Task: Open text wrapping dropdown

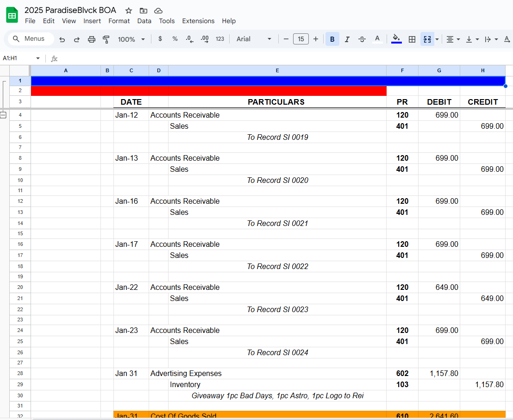Action: [x=491, y=39]
